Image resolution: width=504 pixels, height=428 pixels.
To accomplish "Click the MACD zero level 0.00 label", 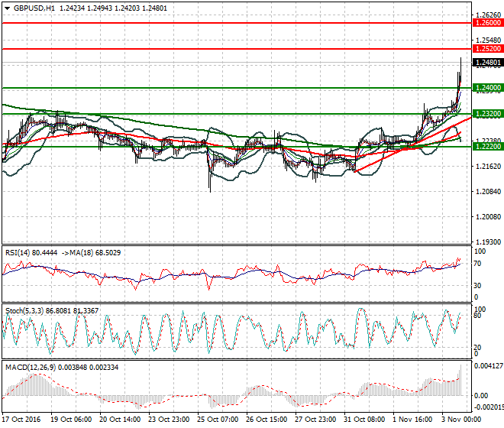I will (x=481, y=395).
